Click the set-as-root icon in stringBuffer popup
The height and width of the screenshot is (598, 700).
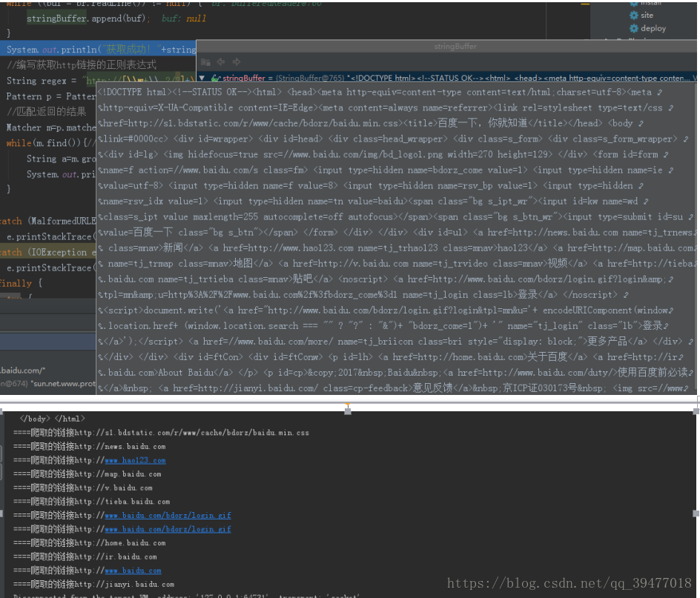(205, 62)
